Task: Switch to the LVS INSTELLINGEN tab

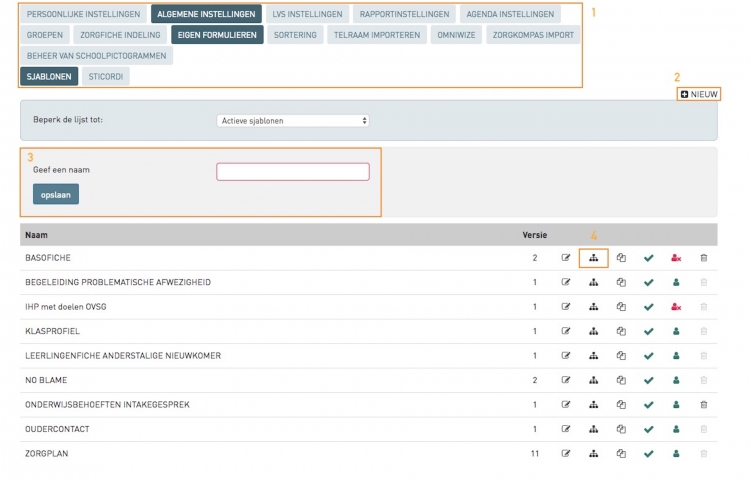Action: coord(307,15)
